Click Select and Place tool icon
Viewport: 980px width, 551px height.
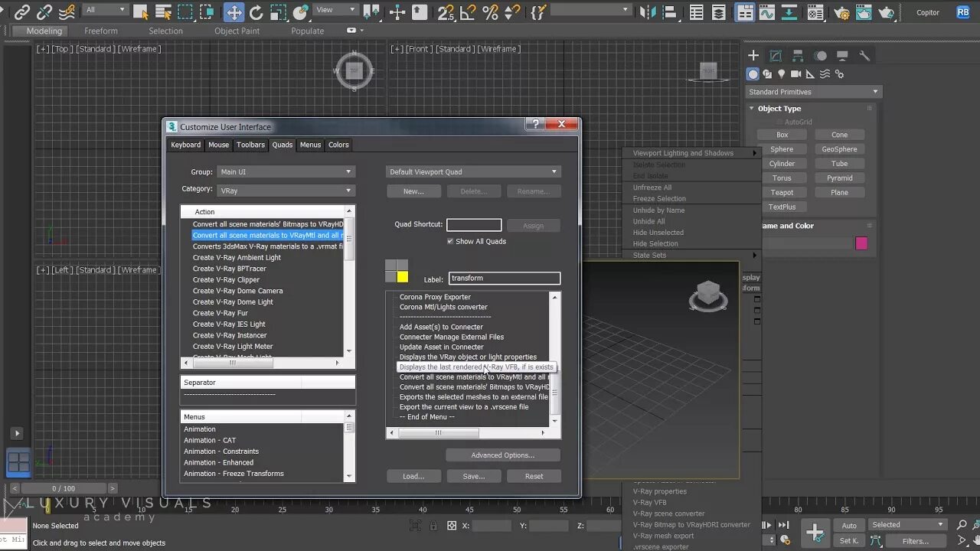[x=301, y=11]
